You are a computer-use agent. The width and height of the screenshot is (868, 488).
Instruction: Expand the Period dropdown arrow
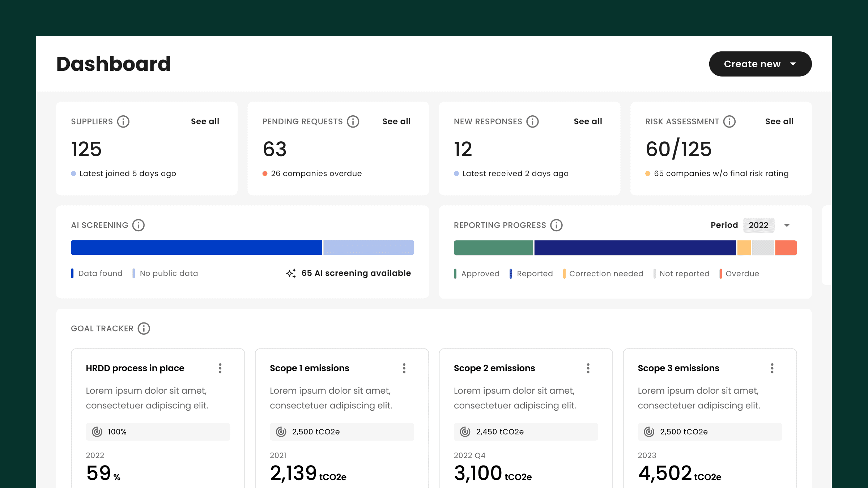[x=787, y=225]
